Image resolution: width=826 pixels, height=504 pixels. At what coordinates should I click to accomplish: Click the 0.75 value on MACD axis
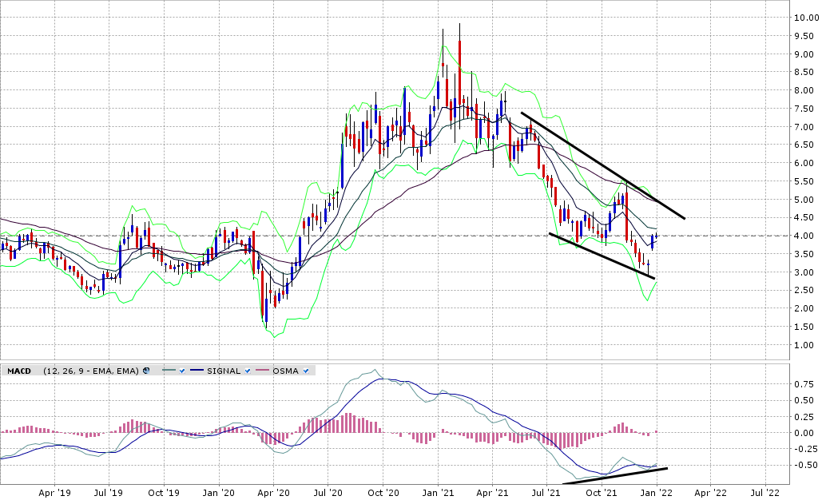pos(804,383)
